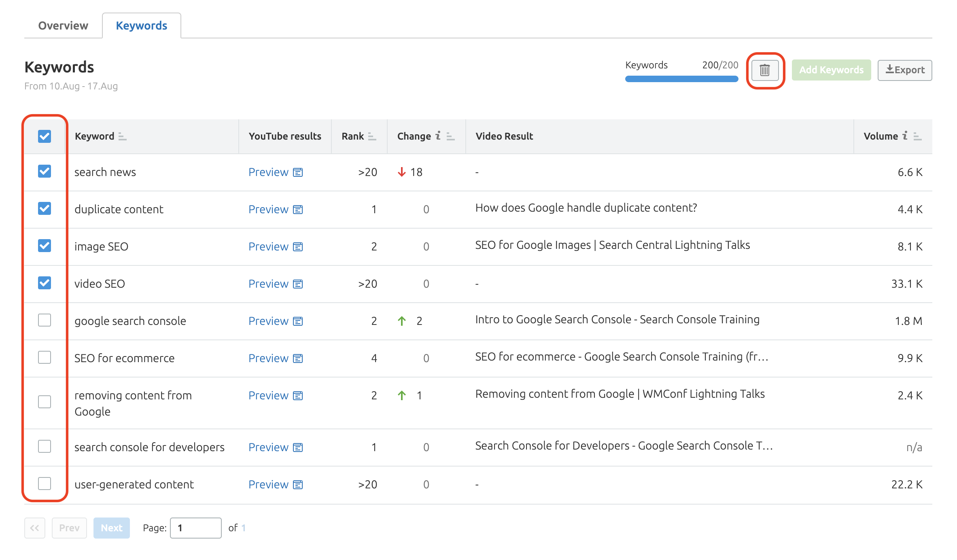This screenshot has width=957, height=560.
Task: Enable the checkbox for google search console
Action: [45, 321]
